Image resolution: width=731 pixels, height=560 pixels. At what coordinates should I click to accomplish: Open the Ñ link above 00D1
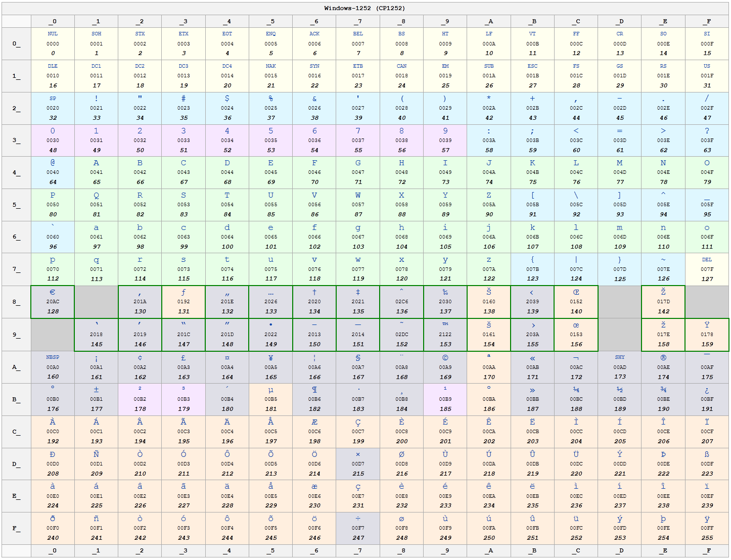click(x=96, y=454)
